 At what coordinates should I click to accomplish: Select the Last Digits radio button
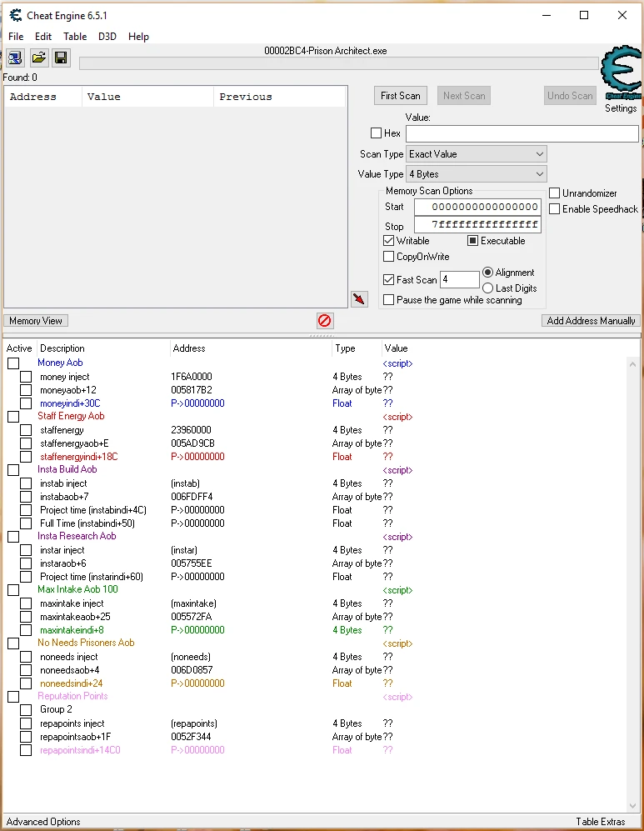tap(487, 288)
